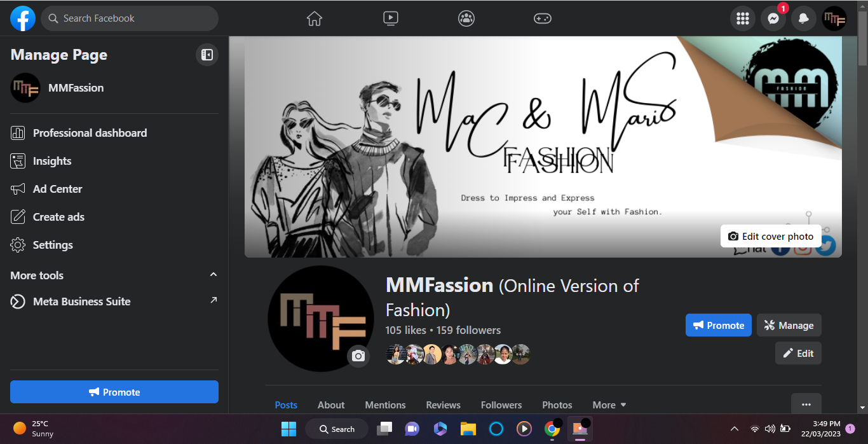Screen dimensions: 868x444
Task: Click the Wi-Fi network tray icon
Action: pyautogui.click(x=754, y=429)
